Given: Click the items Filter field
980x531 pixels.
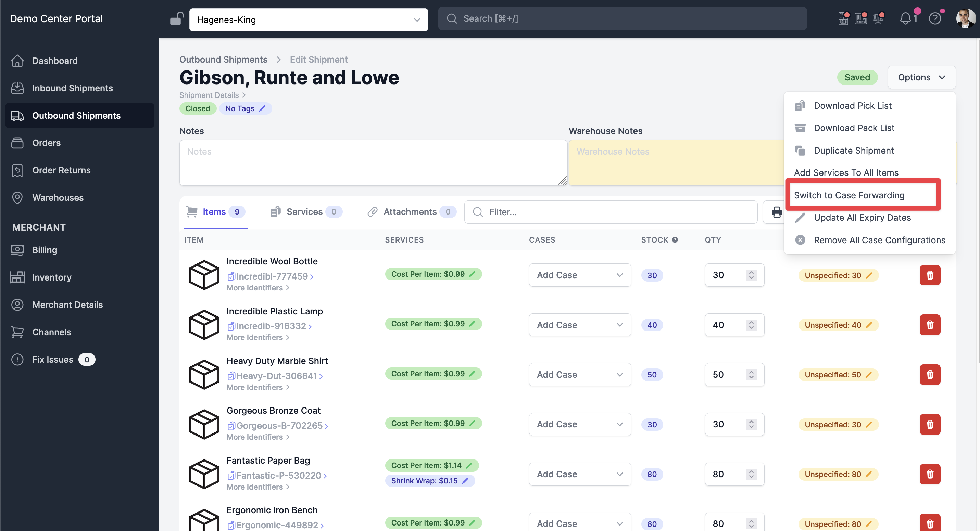Looking at the screenshot, I should [611, 212].
